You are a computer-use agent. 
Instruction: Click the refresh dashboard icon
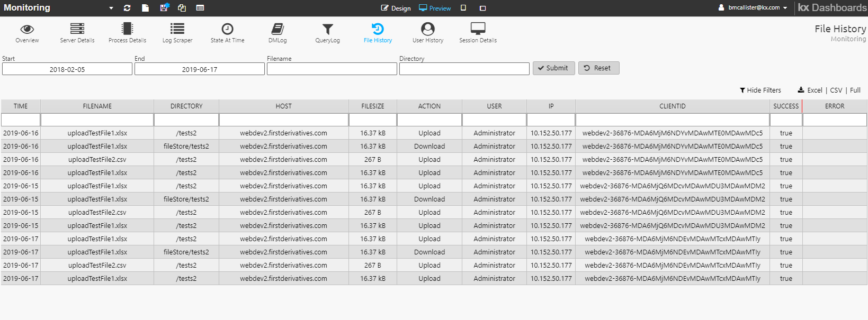(127, 8)
